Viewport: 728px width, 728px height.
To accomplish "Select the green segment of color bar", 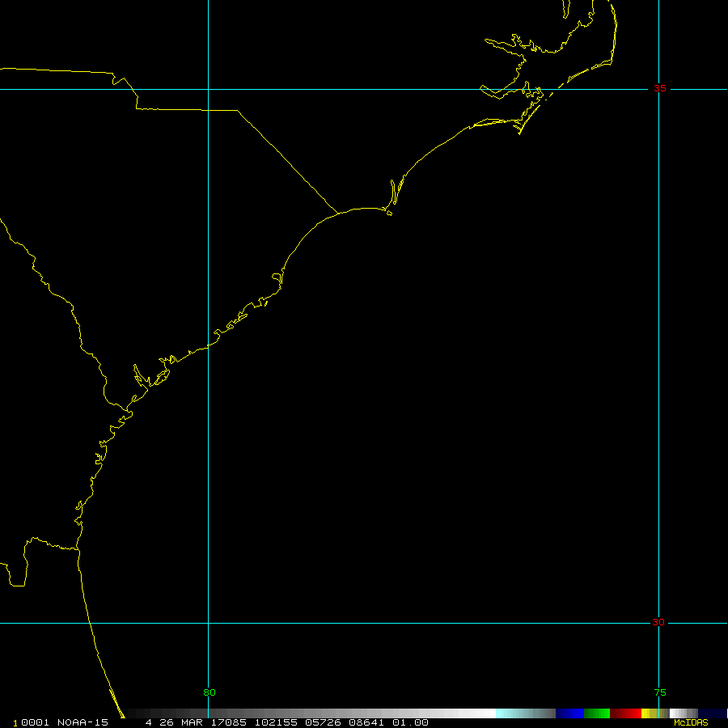I will [597, 713].
